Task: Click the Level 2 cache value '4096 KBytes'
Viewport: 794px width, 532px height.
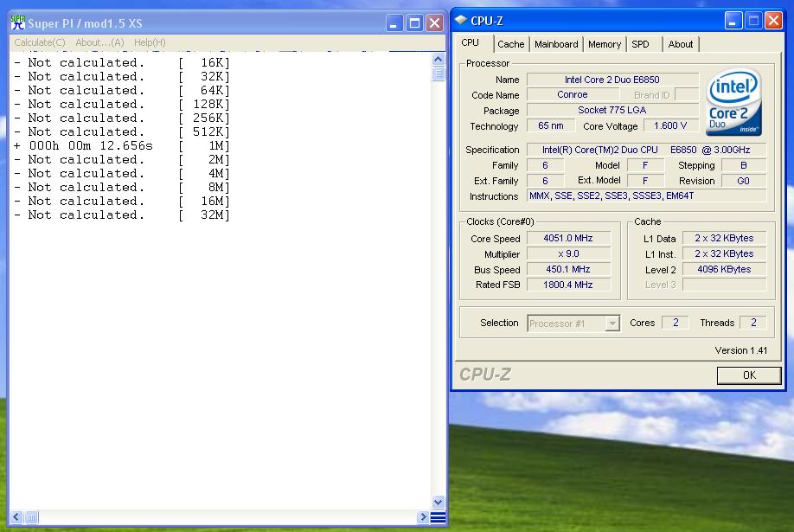Action: point(724,270)
